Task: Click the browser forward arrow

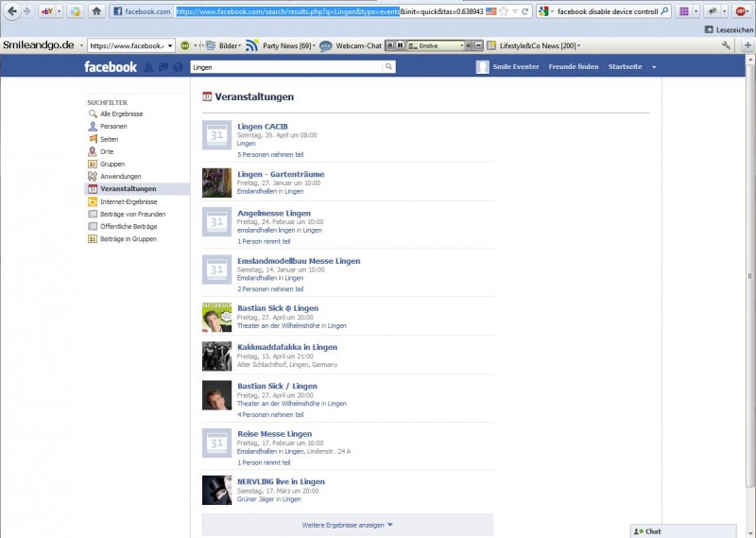Action: coord(27,11)
